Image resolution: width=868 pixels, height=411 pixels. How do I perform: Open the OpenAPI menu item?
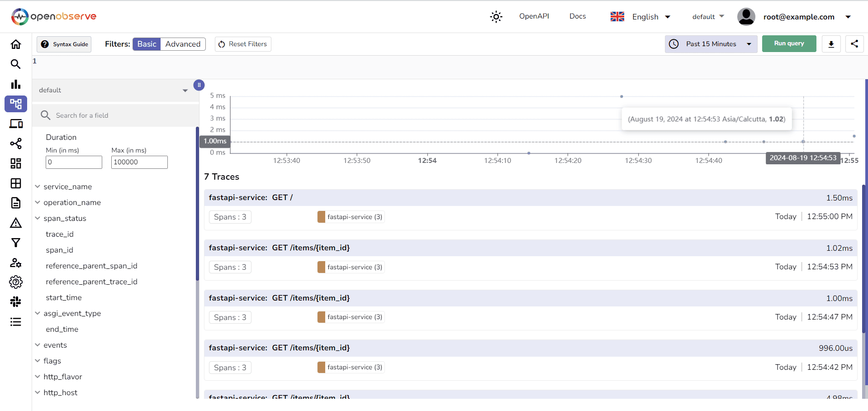pos(534,16)
